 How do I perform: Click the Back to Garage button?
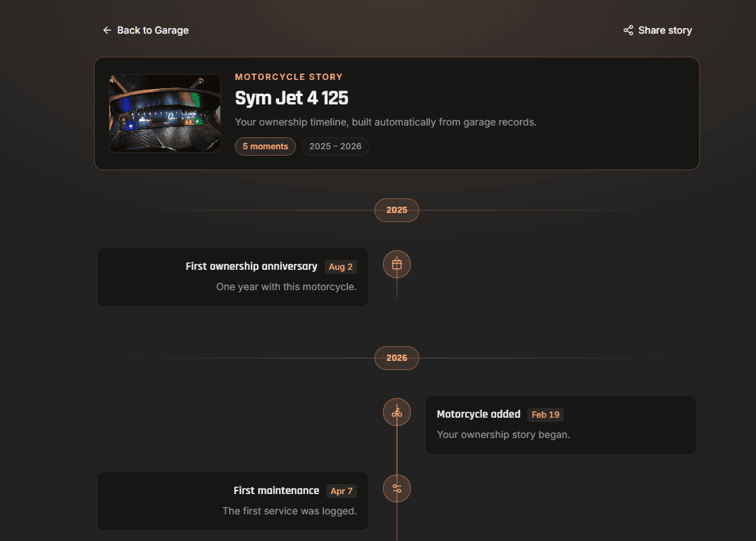(145, 30)
